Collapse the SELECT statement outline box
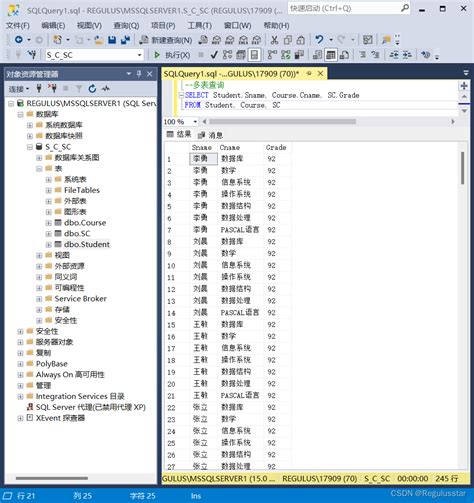Viewport: 474px width, 503px height. (x=181, y=95)
